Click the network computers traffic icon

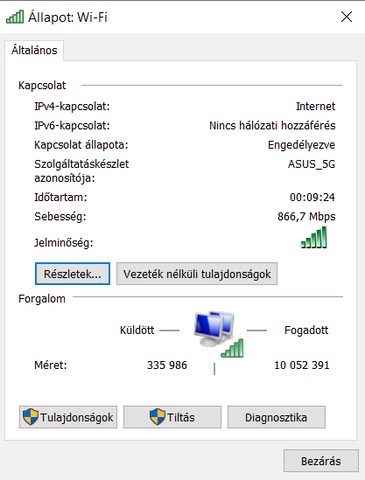click(219, 334)
